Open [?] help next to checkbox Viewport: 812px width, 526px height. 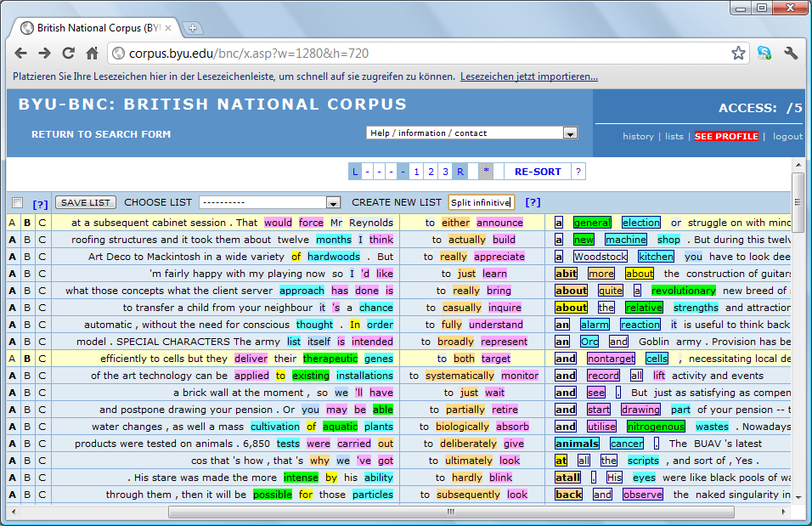tap(40, 204)
